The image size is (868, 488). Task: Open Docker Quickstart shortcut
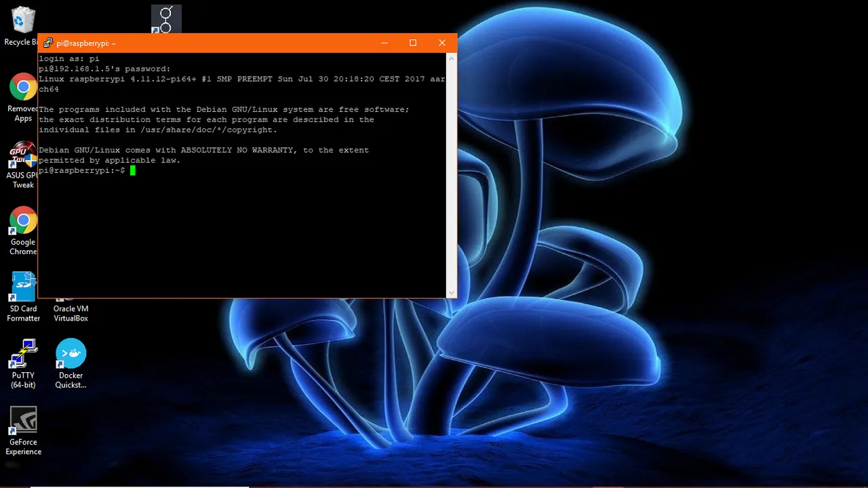click(x=71, y=364)
